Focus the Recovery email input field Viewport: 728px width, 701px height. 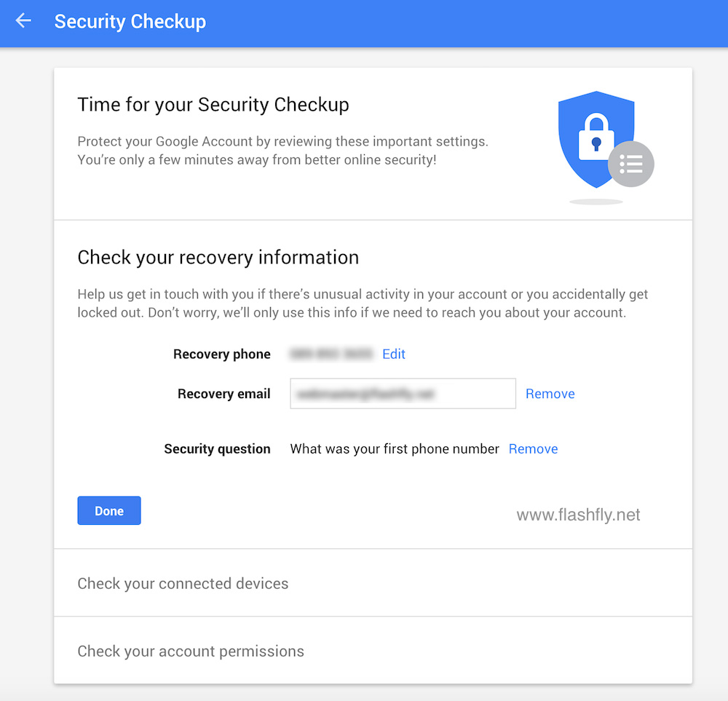coord(403,394)
